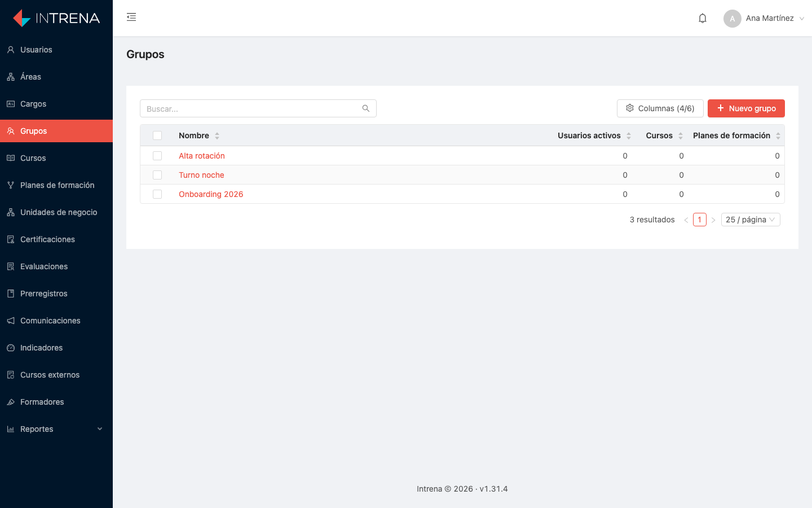The height and width of the screenshot is (508, 812).
Task: Click the search magnifier icon
Action: [x=366, y=108]
